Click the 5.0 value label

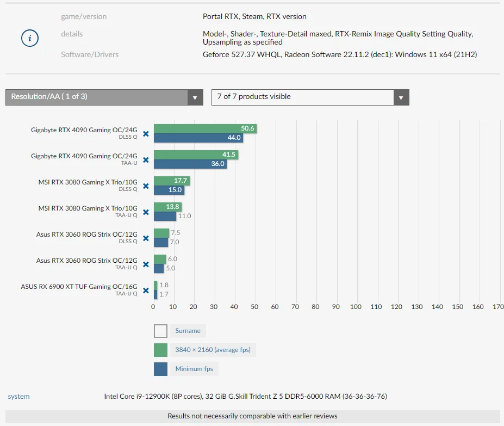(x=170, y=268)
